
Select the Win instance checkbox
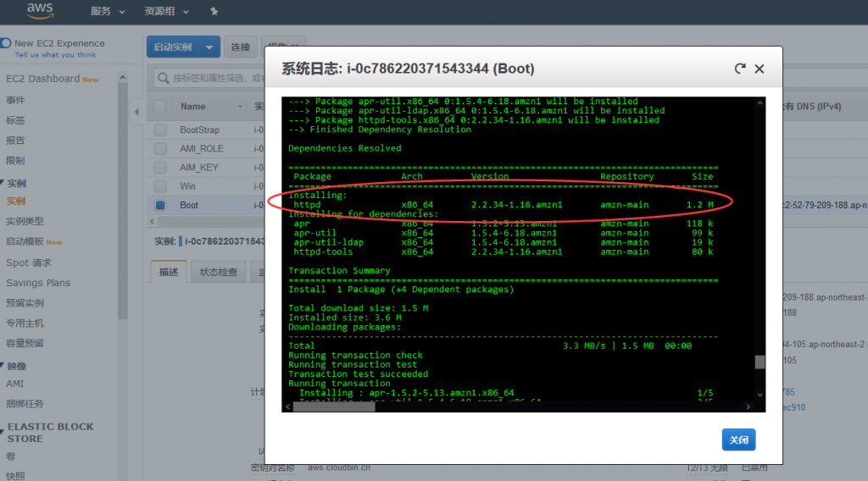(x=160, y=186)
